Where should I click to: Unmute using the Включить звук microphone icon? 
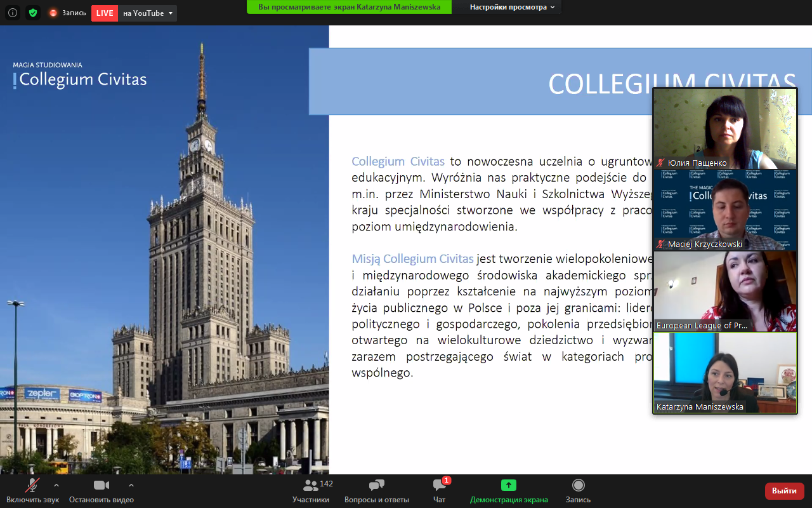(x=32, y=486)
